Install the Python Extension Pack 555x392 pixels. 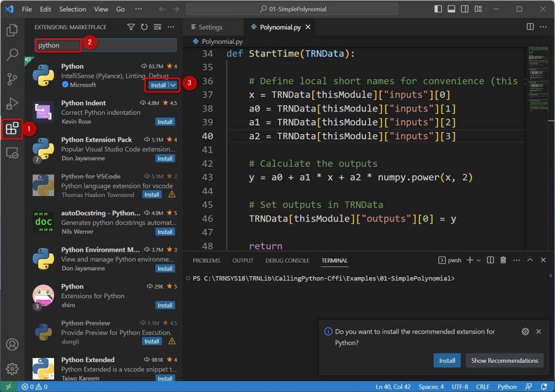point(165,159)
